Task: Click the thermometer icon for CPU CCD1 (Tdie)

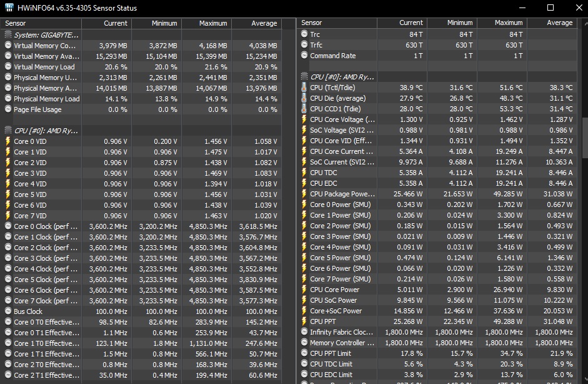Action: [x=304, y=109]
